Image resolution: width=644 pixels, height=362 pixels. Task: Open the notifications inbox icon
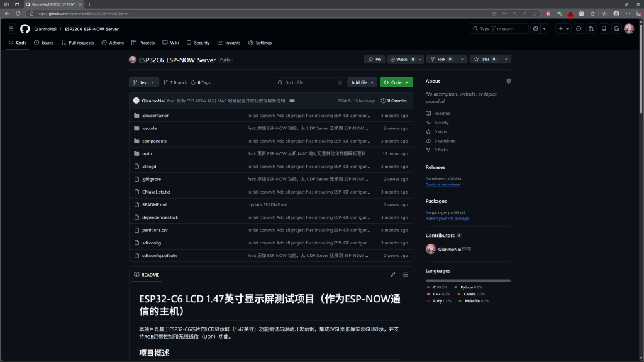616,29
